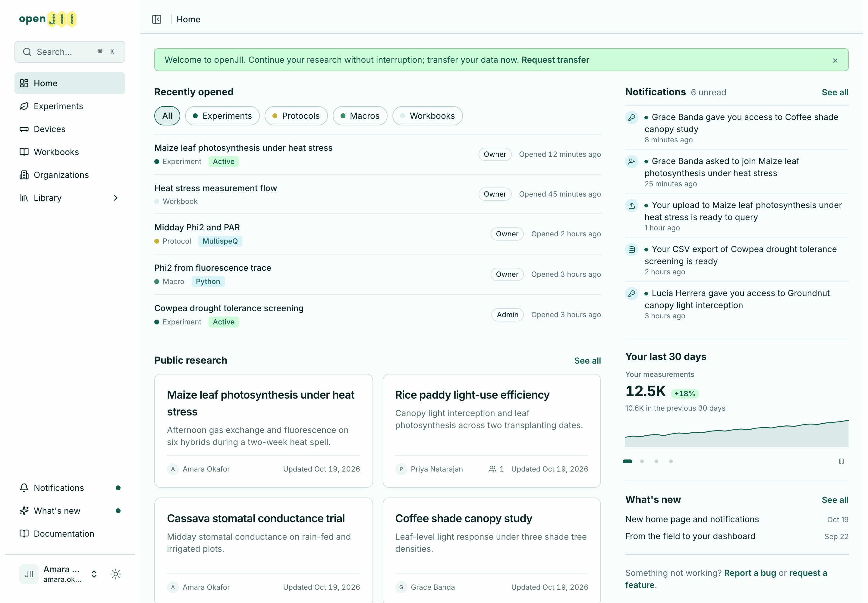This screenshot has width=868, height=603.
Task: Filter recently opened by Workbooks chip
Action: coord(427,115)
